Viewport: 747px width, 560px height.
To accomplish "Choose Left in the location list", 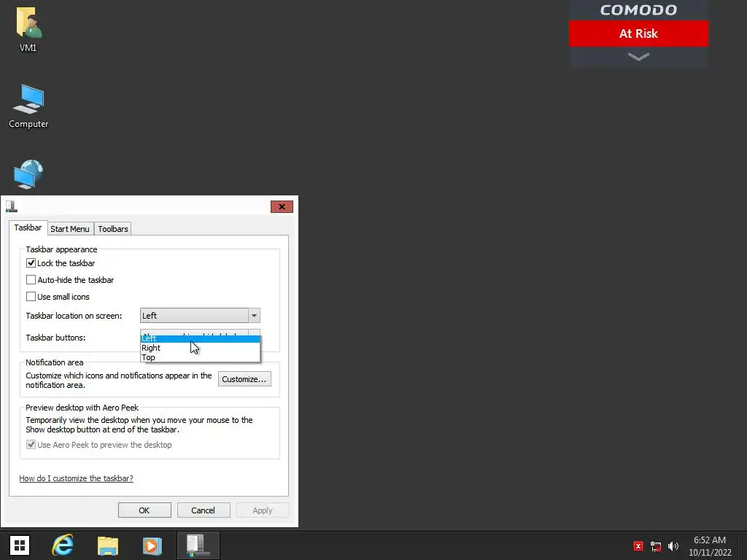I will (200, 338).
